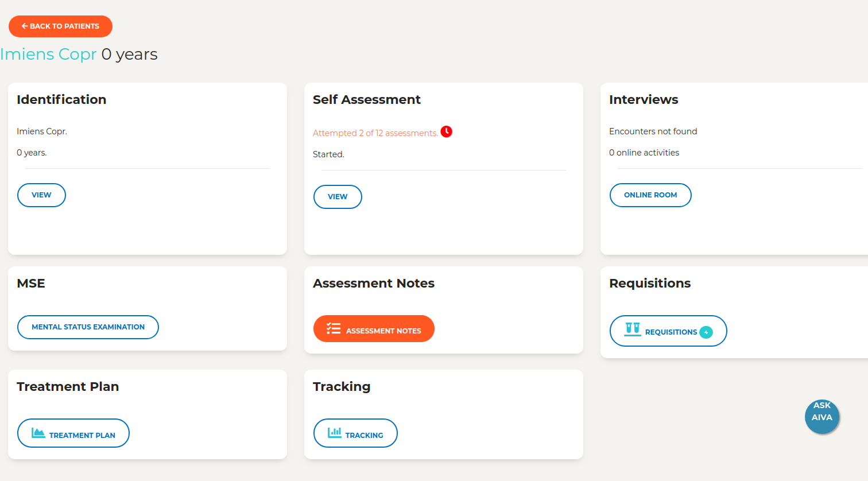Screen dimensions: 868x481
Task: Click the back arrow icon to patients
Action: pyautogui.click(x=25, y=26)
